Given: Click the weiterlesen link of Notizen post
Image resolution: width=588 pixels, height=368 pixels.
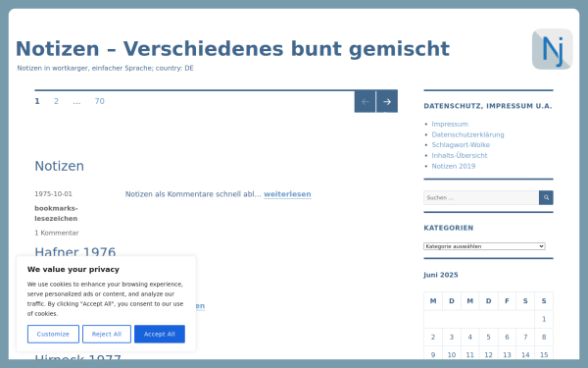Looking at the screenshot, I should (x=287, y=194).
